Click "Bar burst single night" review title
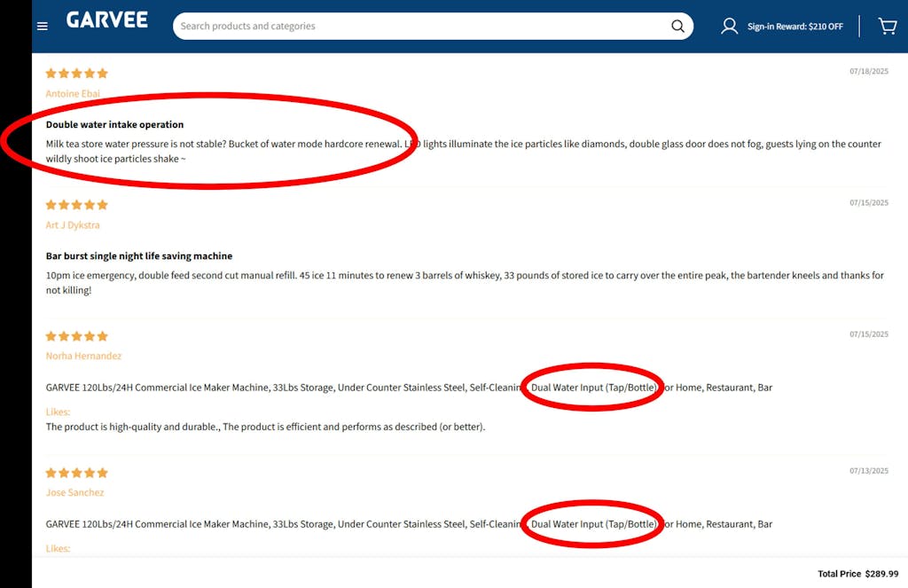 pos(138,256)
